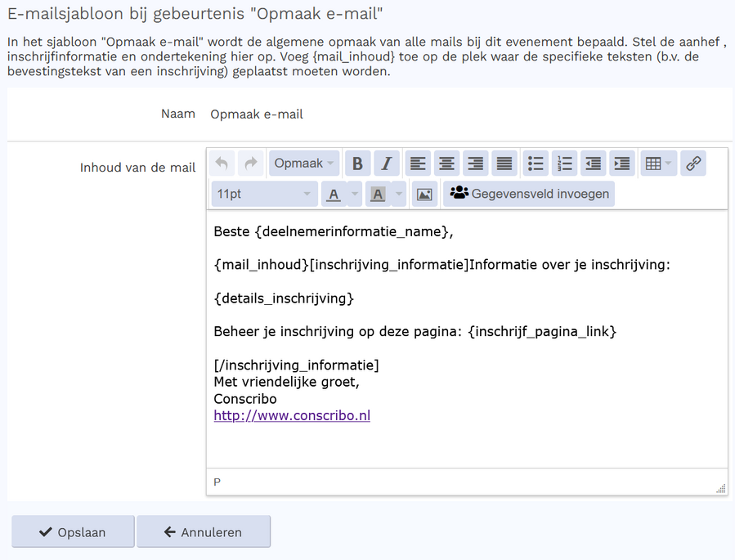Open the 11pt font size dropdown

coord(263,194)
